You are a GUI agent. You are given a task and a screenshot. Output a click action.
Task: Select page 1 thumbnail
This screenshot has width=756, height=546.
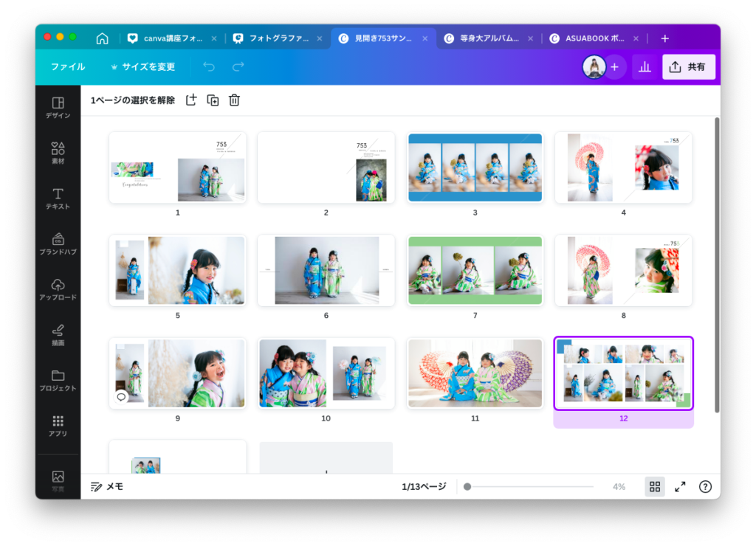tap(178, 167)
